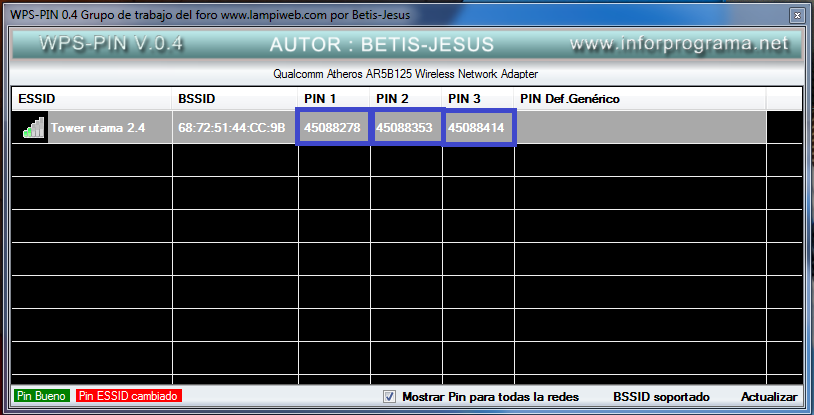Click the ESSID column header
The width and height of the screenshot is (814, 415).
[x=92, y=99]
